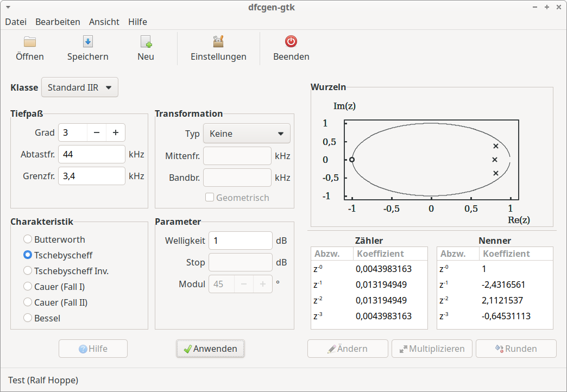
Task: Open the Bearbeiten menu
Action: [58, 22]
